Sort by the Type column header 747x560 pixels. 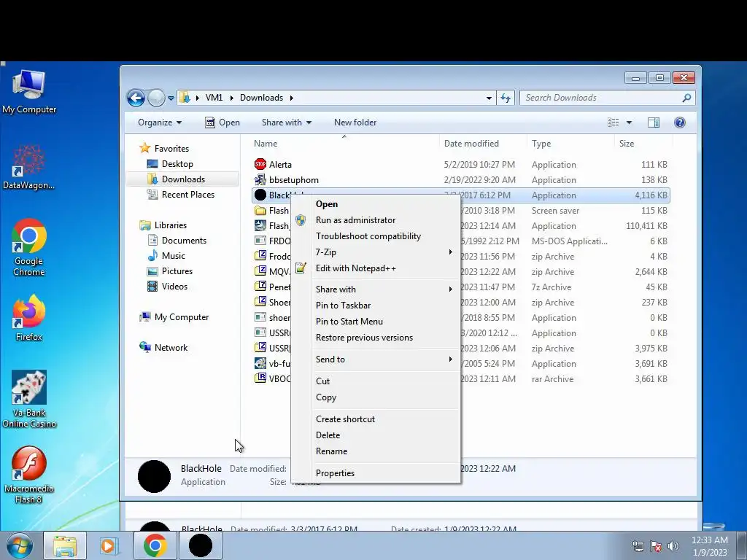[570, 144]
